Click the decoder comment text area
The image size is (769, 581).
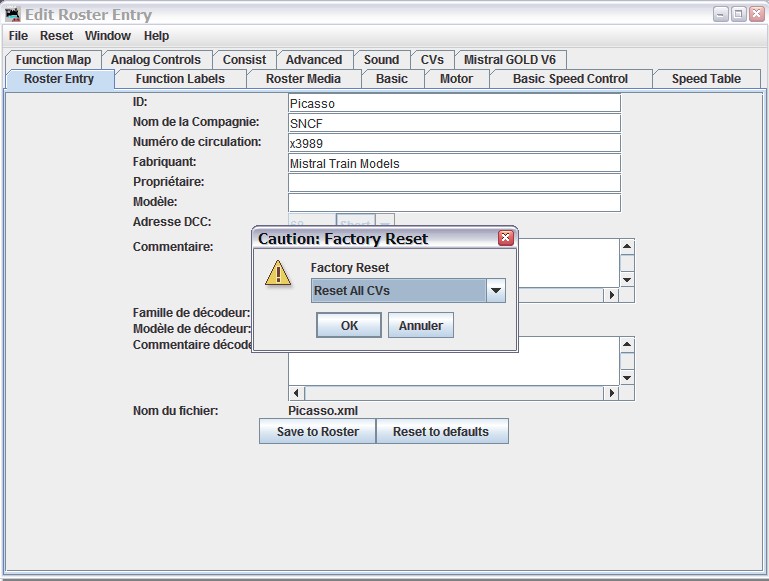click(x=454, y=369)
